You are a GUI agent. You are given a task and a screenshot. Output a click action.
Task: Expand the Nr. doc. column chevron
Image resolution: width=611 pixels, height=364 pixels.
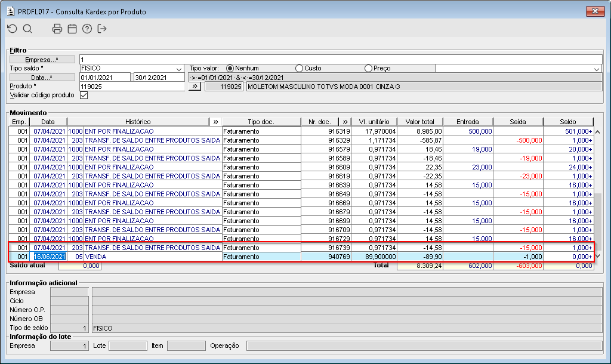[345, 122]
